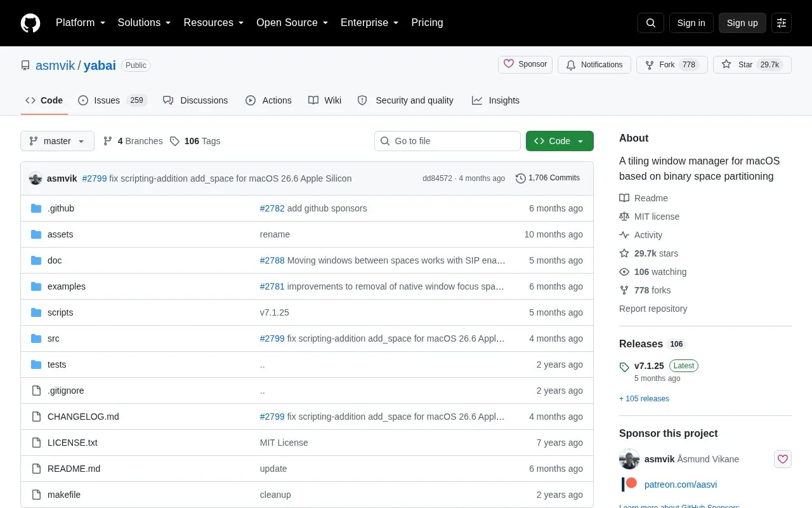812x508 pixels.
Task: Click the Sponsor heart button
Action: pyautogui.click(x=525, y=64)
